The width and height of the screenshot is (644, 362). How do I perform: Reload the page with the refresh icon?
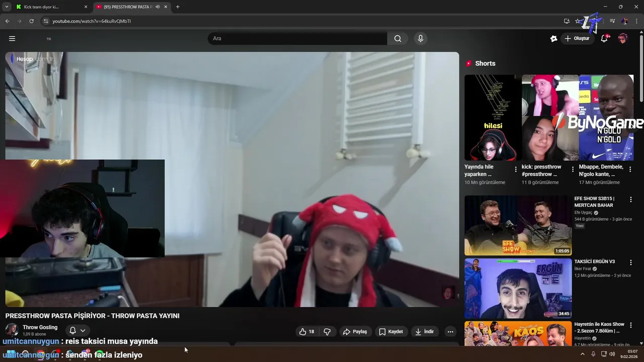tap(31, 21)
